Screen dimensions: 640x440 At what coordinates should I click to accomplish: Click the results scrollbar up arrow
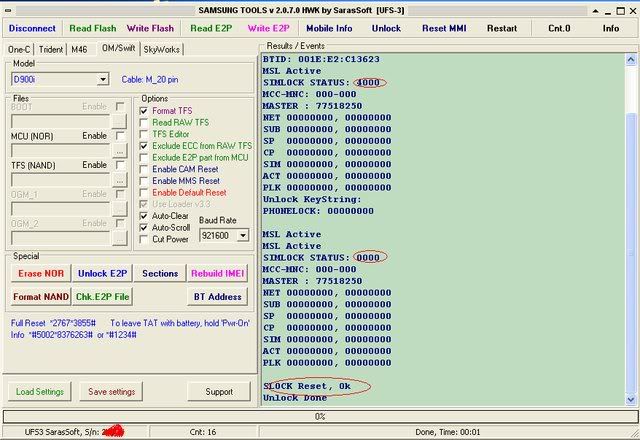[x=631, y=60]
